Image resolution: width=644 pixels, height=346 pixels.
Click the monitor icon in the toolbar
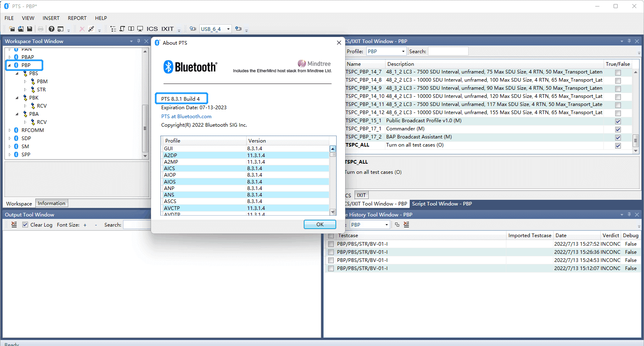pos(140,29)
